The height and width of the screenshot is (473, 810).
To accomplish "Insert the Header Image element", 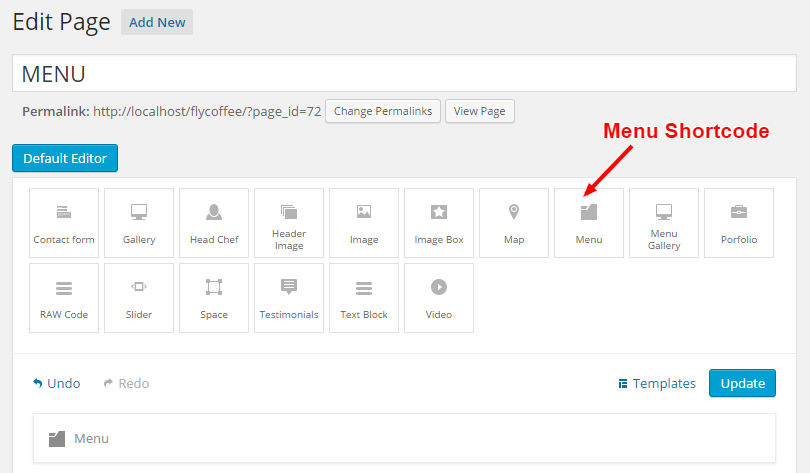I will coord(289,223).
